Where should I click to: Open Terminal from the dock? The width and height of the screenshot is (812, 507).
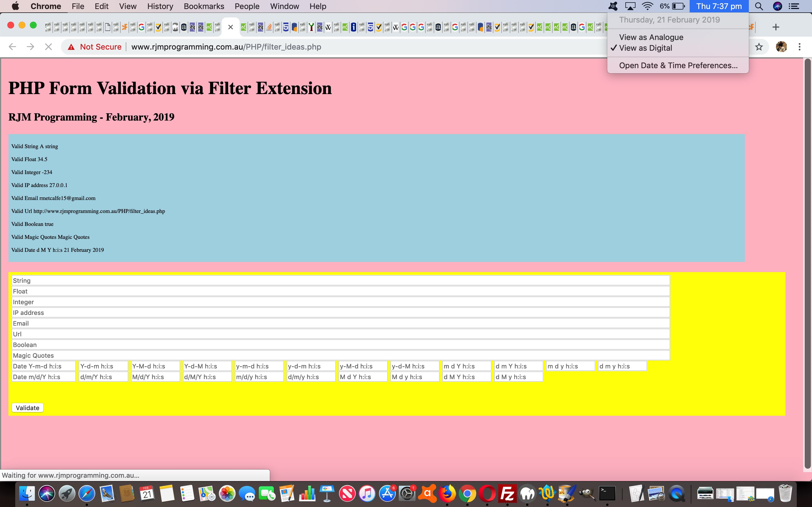(x=607, y=494)
